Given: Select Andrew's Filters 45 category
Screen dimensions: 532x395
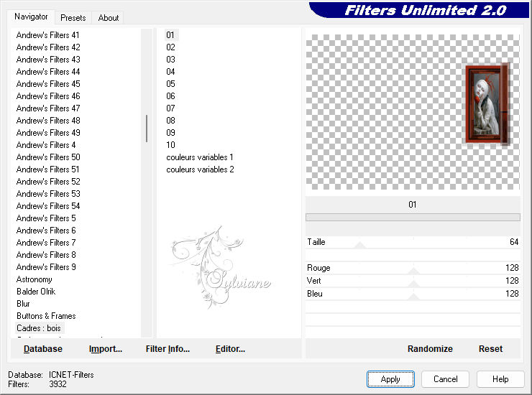Looking at the screenshot, I should (48, 84).
